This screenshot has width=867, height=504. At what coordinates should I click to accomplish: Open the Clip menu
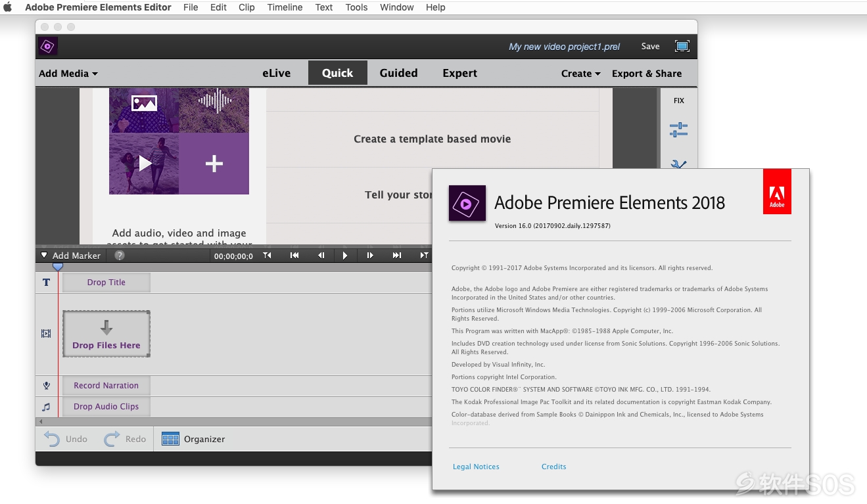coord(246,7)
